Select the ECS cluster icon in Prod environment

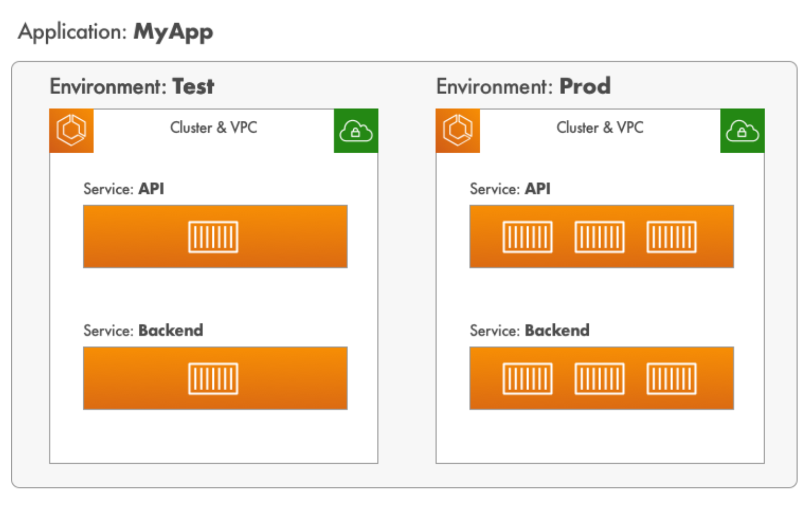[x=458, y=131]
